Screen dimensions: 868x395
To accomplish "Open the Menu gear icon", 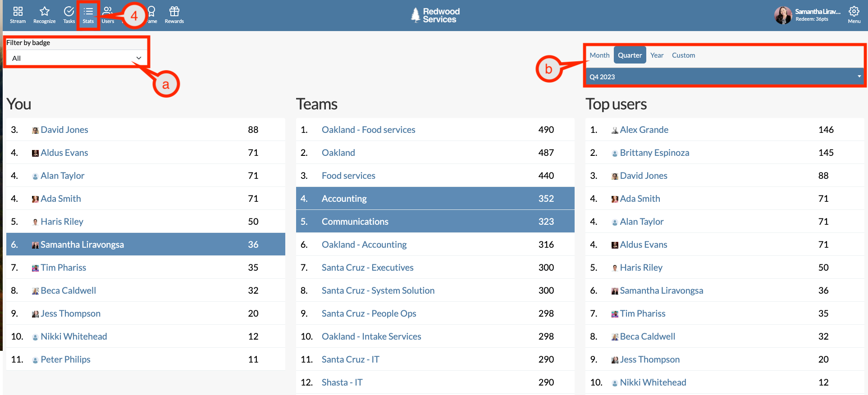I will 854,12.
